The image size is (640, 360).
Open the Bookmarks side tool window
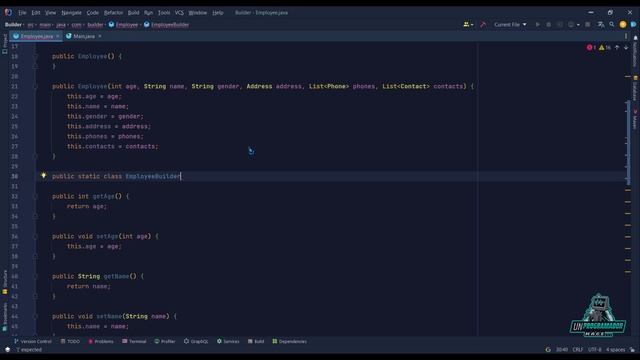pyautogui.click(x=5, y=317)
